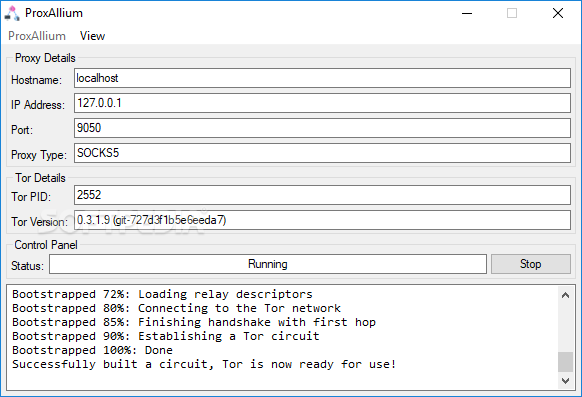Click the 'Tor Version:' label
The height and width of the screenshot is (397, 582).
coord(39,222)
